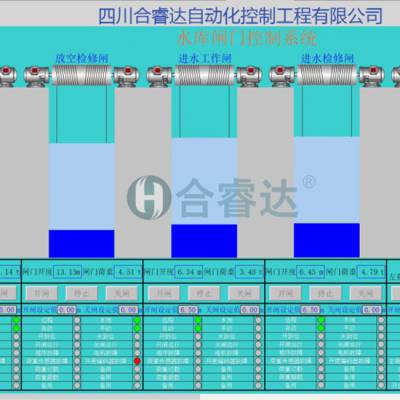Screen dimensions: 400x400
Task: Click the gate load value 4.51 t
Action: [128, 272]
